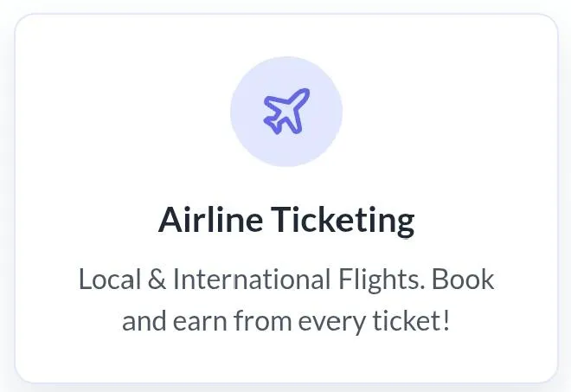Tap the purple plane outline glyph
This screenshot has height=392, width=571.
click(x=286, y=111)
